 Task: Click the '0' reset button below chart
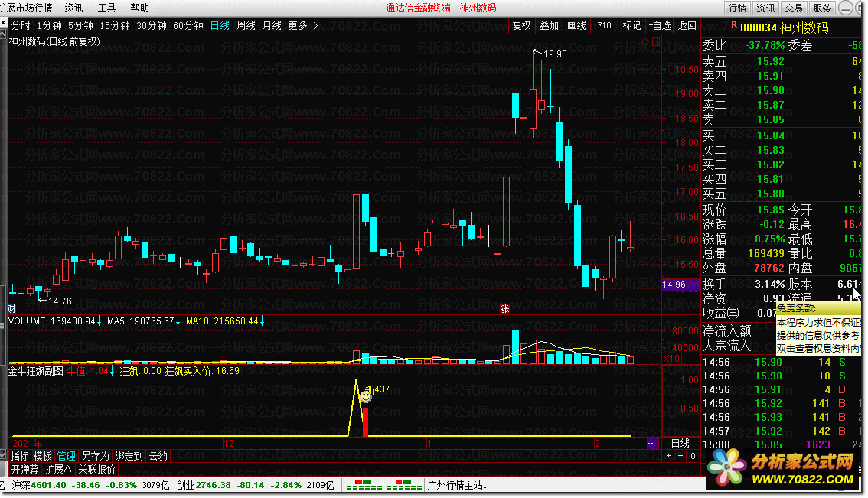[x=693, y=456]
